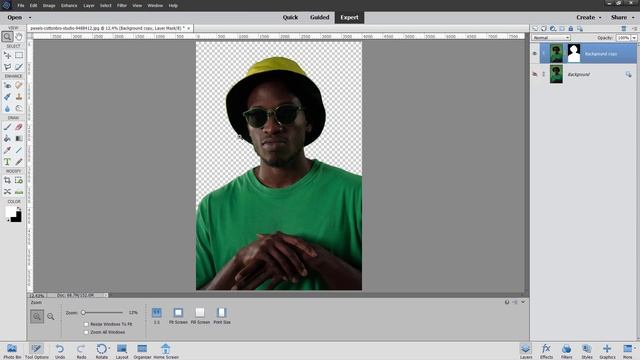Choose Zoom Out mode in Tool Options
Screen dimensions: 640x360
(51, 316)
